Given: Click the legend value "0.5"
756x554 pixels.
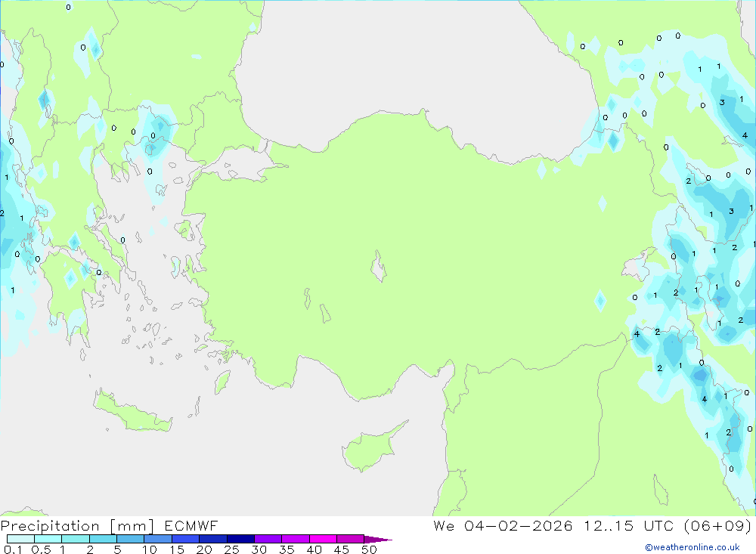Looking at the screenshot, I should click(x=41, y=549).
